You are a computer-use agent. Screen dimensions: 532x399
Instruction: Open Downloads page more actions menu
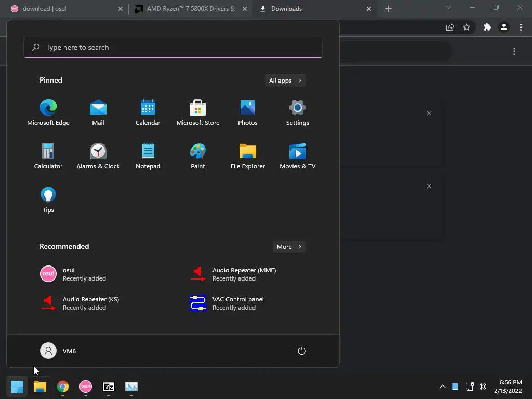pos(514,51)
